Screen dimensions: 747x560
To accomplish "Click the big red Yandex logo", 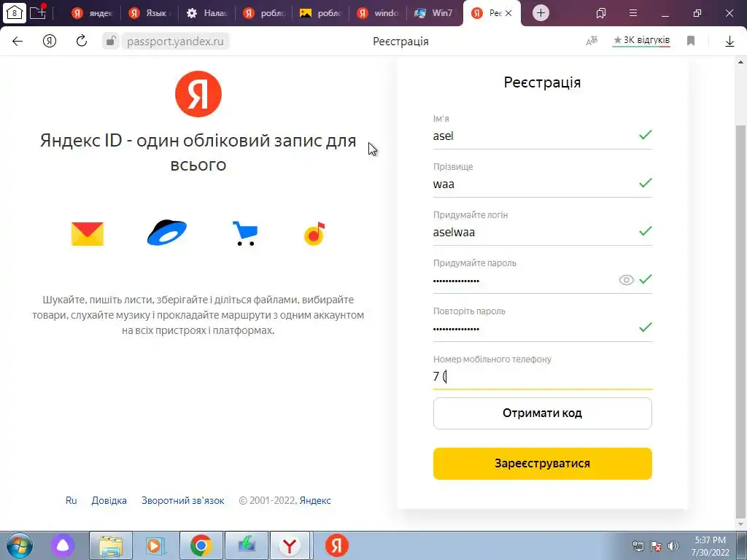I will [x=198, y=94].
